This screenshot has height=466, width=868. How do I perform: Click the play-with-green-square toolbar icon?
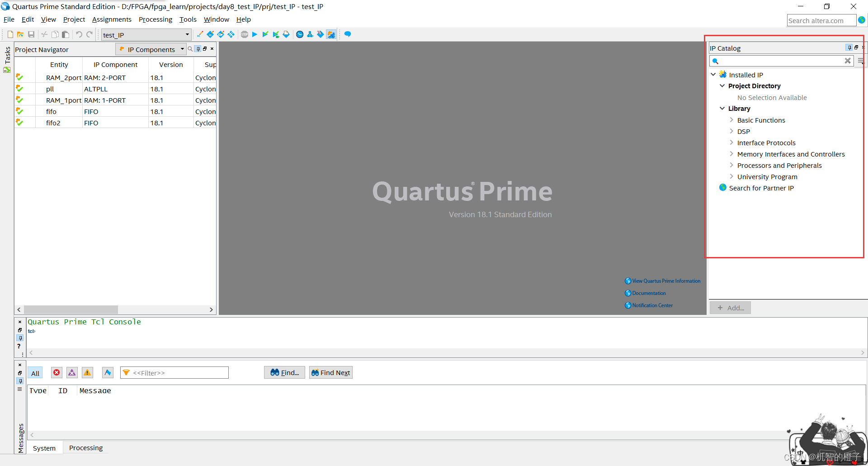pos(276,34)
